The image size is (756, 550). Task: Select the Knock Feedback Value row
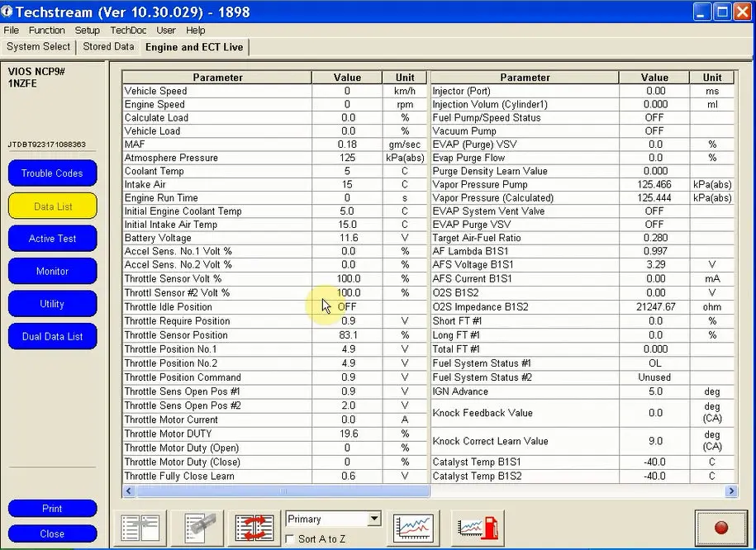pyautogui.click(x=582, y=413)
